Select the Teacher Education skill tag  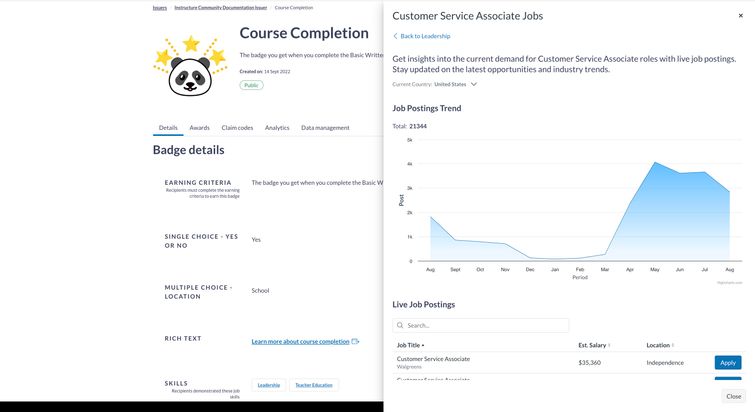315,385
